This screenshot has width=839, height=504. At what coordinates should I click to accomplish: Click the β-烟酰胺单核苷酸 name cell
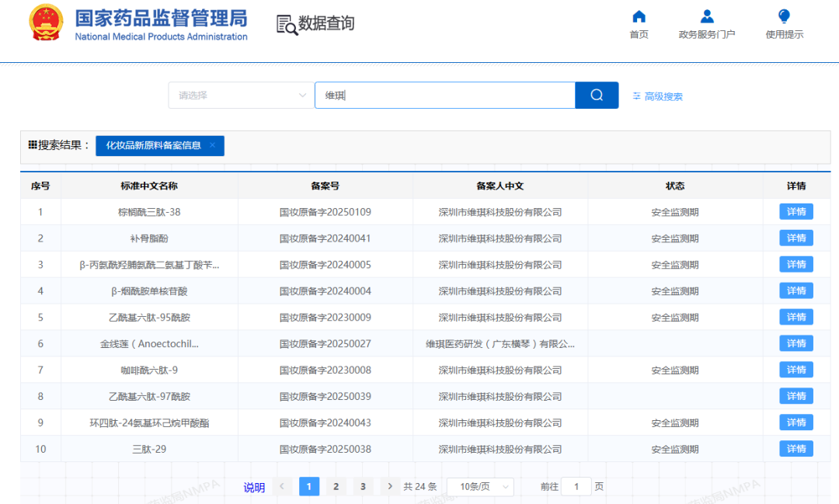coord(149,291)
